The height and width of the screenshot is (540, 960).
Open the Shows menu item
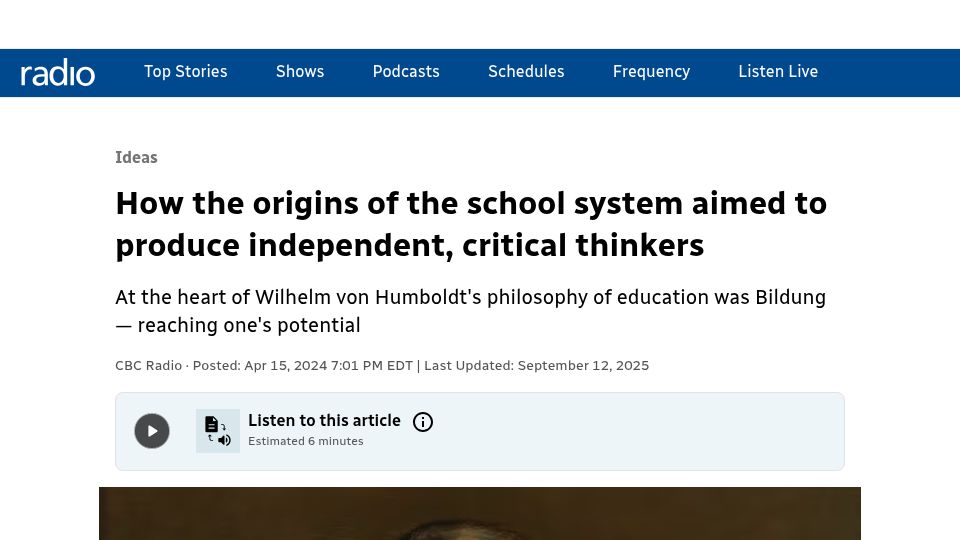[300, 72]
